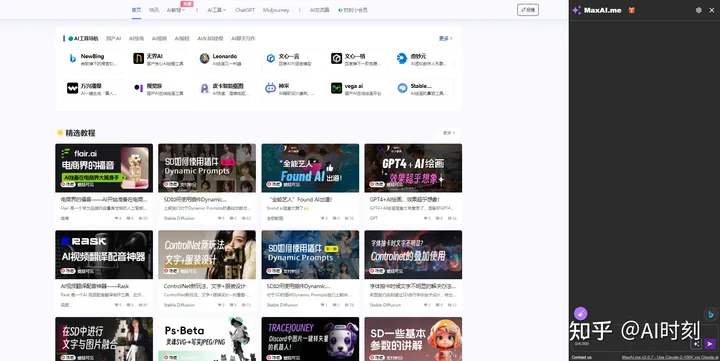Select the 国产AI category tab

click(x=113, y=39)
